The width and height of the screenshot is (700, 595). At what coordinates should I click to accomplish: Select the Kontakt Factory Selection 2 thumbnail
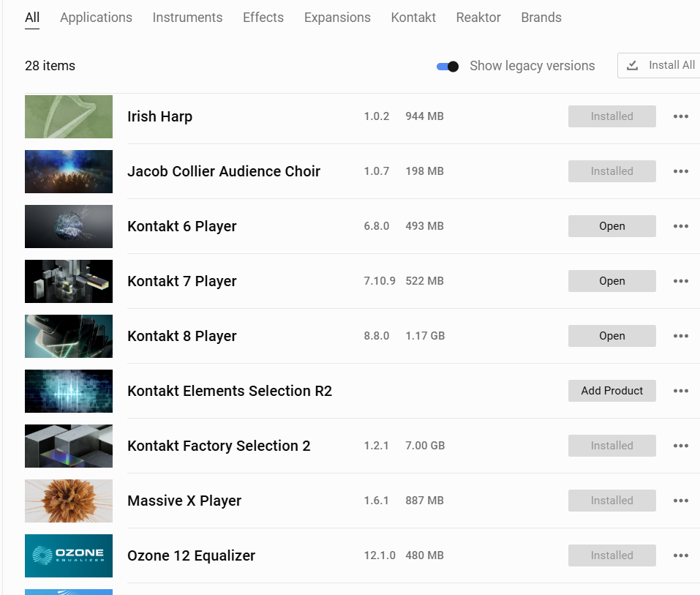[x=69, y=446]
